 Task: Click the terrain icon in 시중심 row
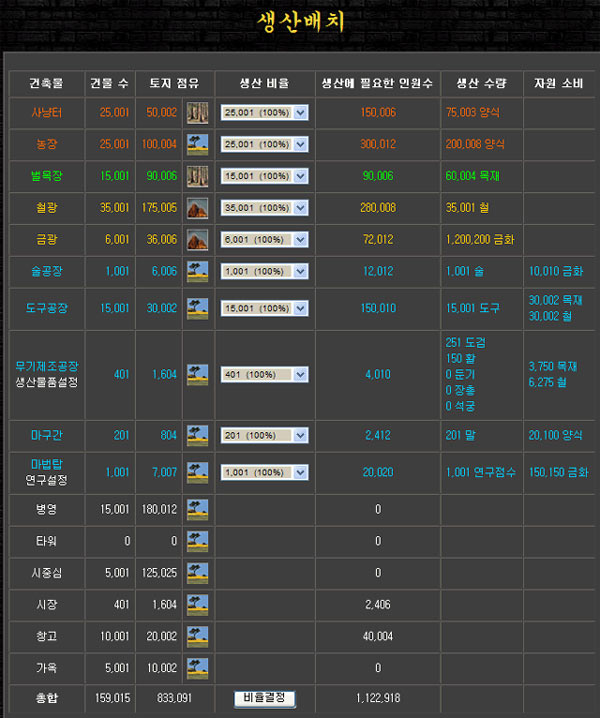[x=197, y=573]
